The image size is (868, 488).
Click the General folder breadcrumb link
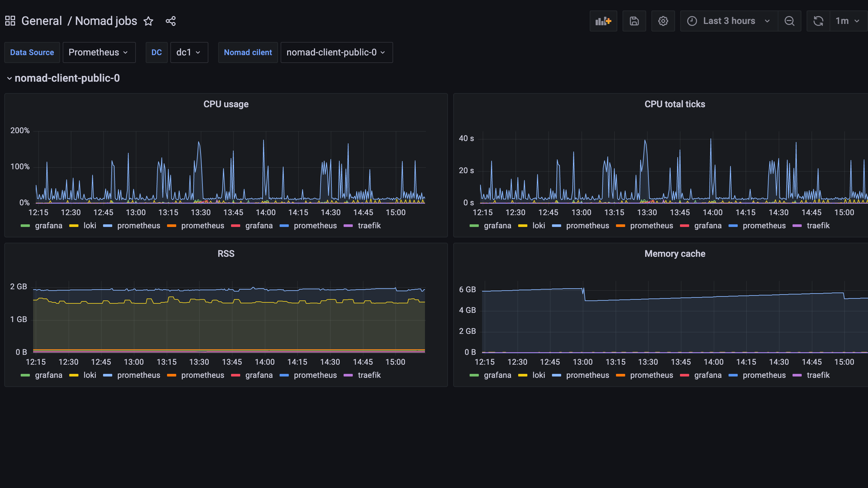41,21
